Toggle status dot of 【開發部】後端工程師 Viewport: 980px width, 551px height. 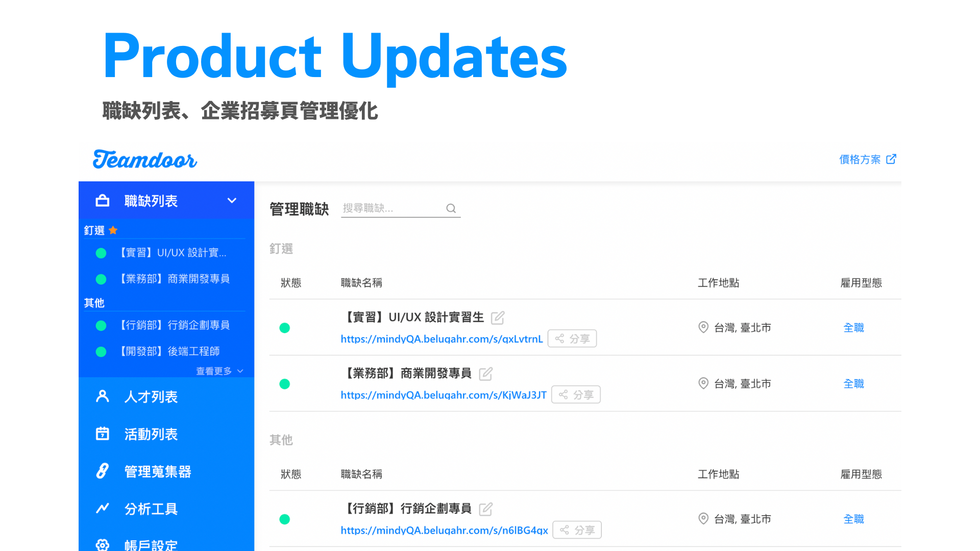coord(101,352)
